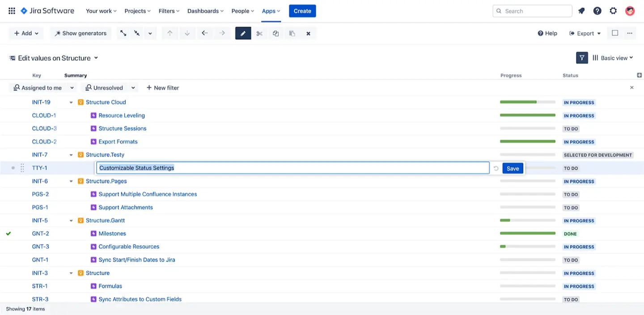This screenshot has width=644, height=315.
Task: Click the Copy issues toolbar icon
Action: click(276, 33)
